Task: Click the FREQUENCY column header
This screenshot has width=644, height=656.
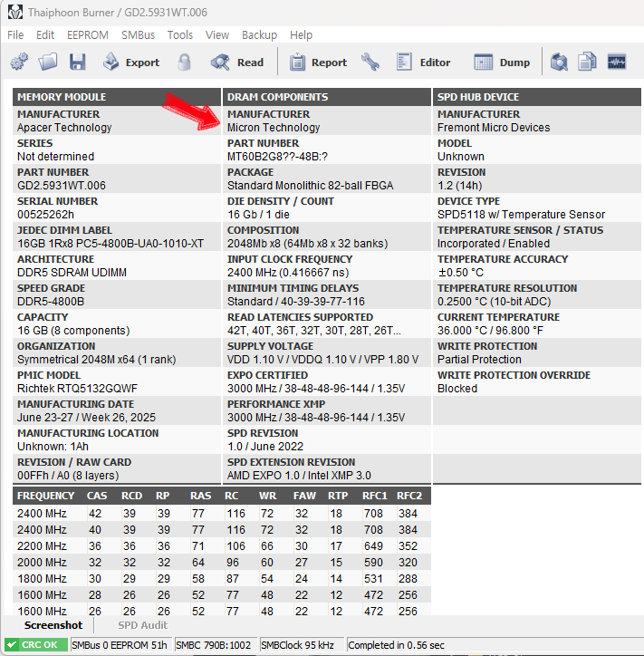Action: 46,496
